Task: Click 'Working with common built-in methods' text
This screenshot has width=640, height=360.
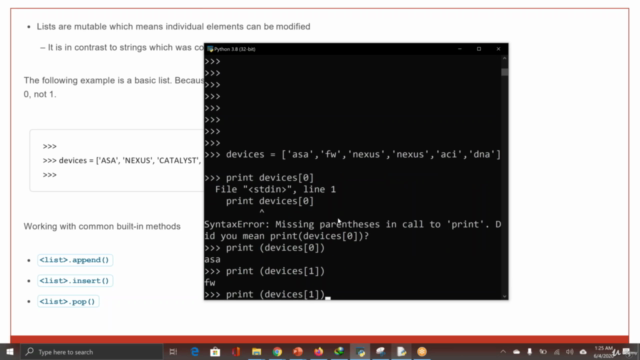Action: pyautogui.click(x=102, y=226)
